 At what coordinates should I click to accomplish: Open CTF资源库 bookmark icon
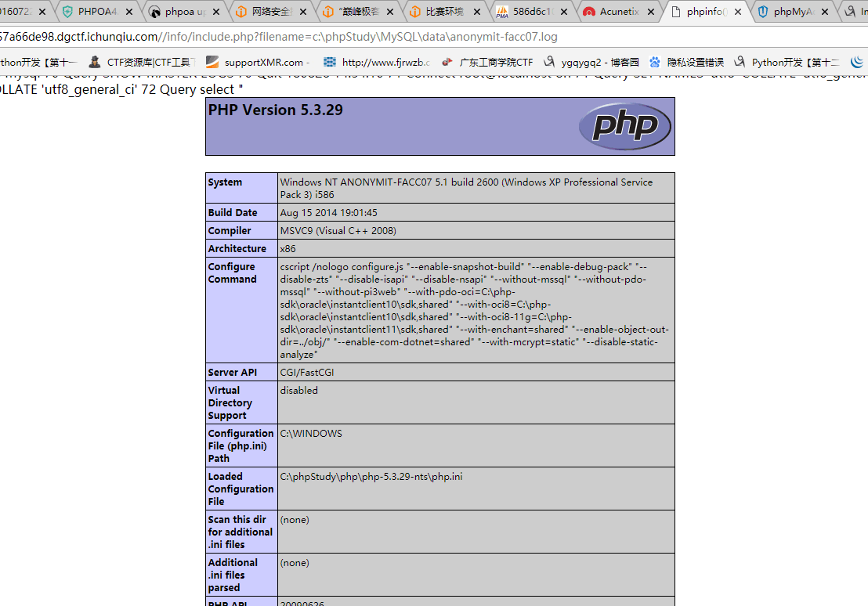(x=95, y=62)
